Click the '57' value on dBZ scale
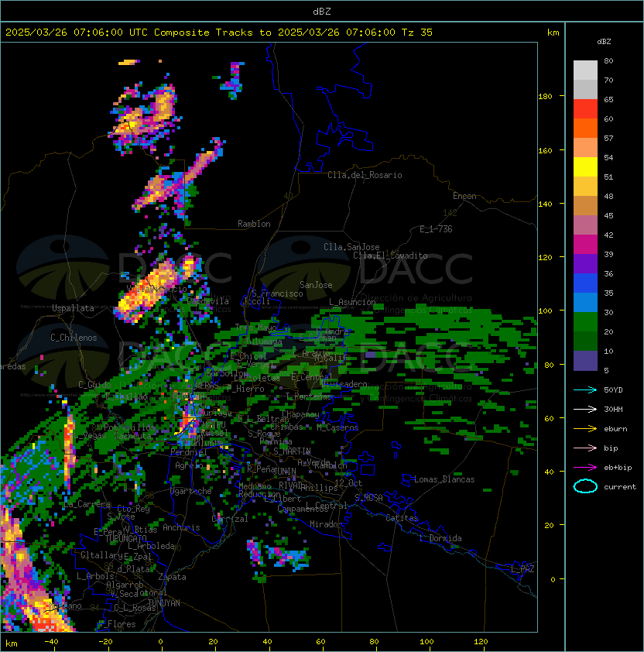This screenshot has height=652, width=644. pyautogui.click(x=608, y=138)
